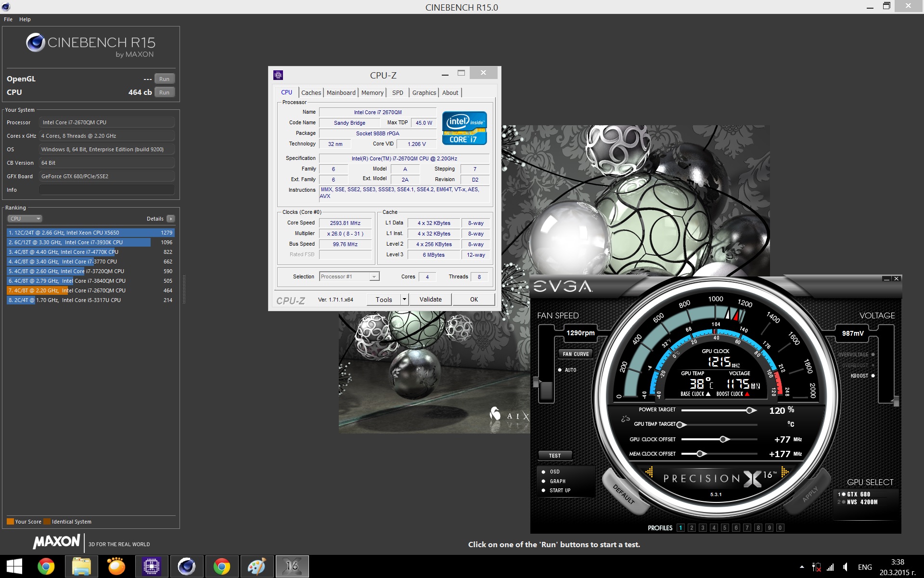The width and height of the screenshot is (924, 578).
Task: Click the link icon beside Power Target
Action: pyautogui.click(x=625, y=419)
